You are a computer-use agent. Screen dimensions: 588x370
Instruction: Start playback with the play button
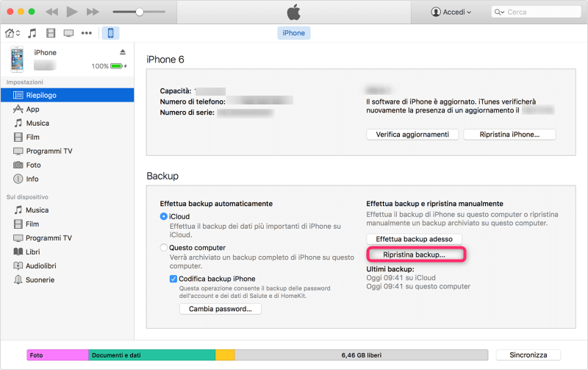click(x=71, y=12)
